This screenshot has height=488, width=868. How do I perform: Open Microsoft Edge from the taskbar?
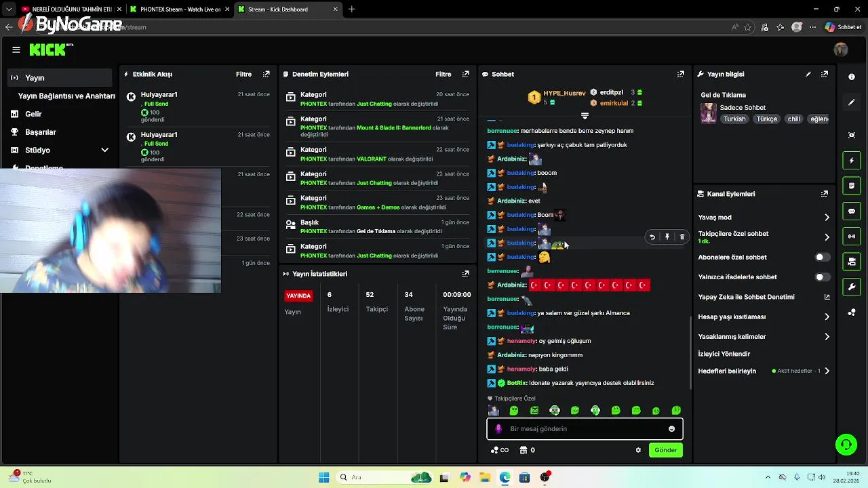[505, 477]
